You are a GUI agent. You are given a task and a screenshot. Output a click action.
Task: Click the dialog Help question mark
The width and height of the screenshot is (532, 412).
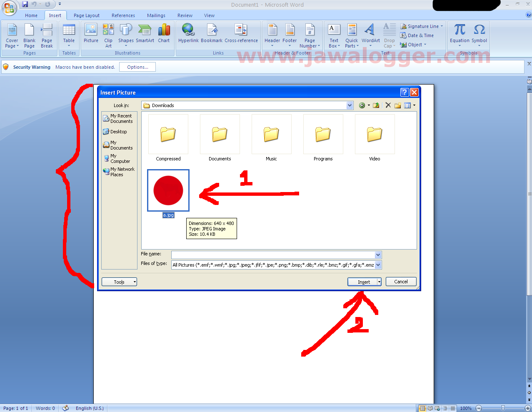(x=404, y=92)
